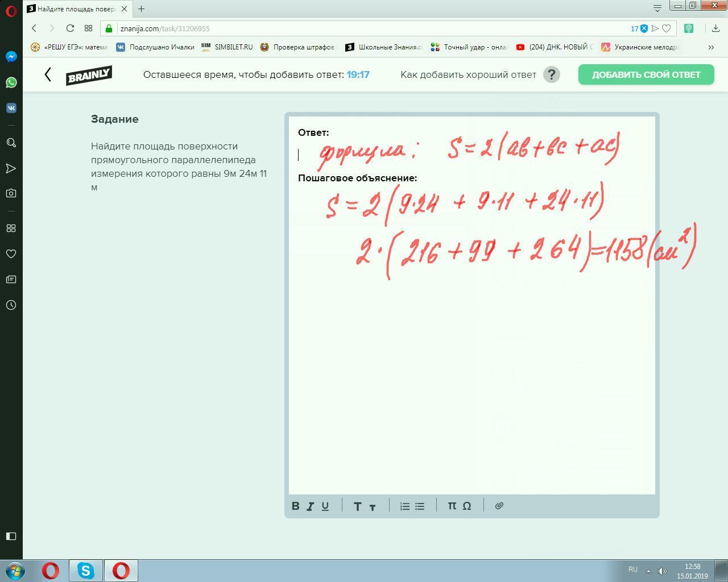Open the (204) ДНК YouTube bookmark
The image size is (728, 582).
coord(555,47)
